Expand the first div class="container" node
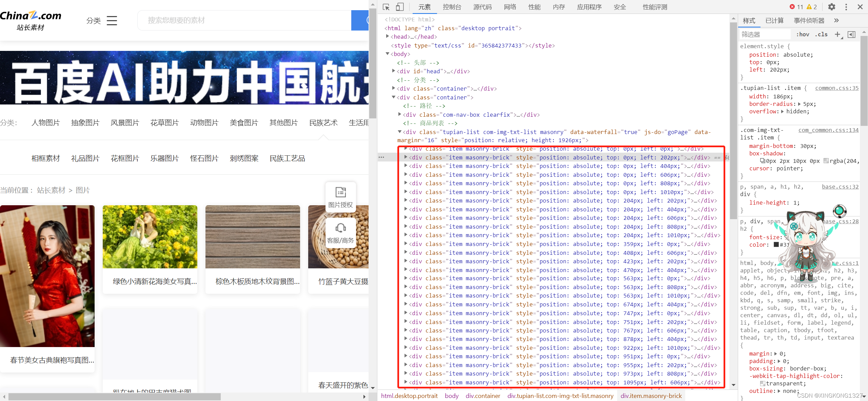 pos(394,88)
